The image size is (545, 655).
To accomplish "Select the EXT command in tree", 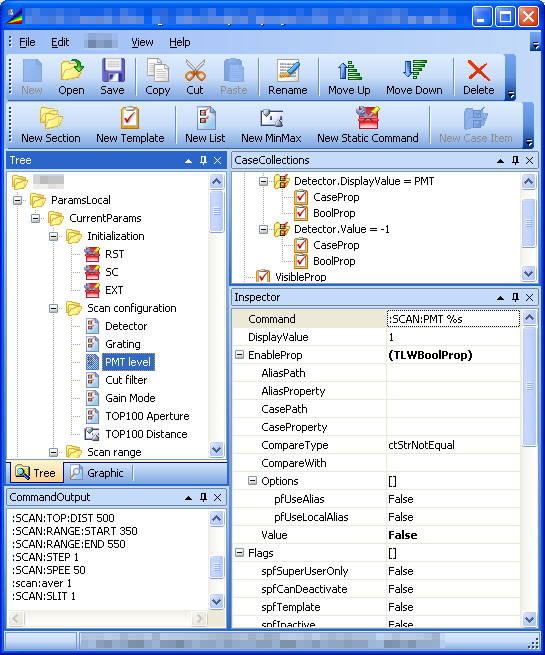I will (114, 290).
